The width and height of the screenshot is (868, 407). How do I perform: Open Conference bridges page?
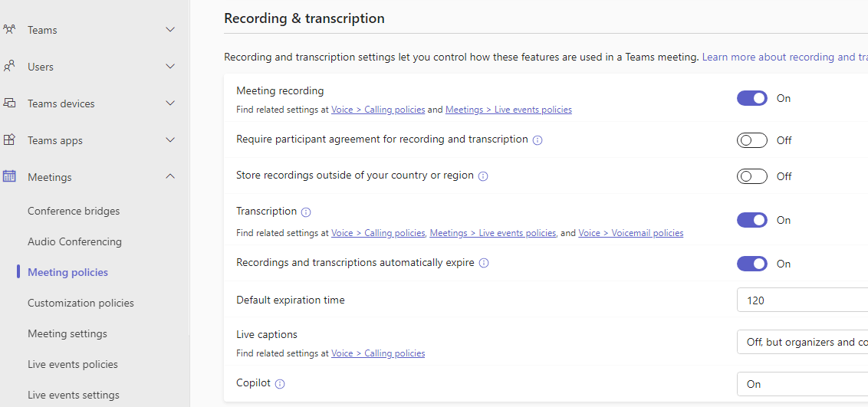74,211
